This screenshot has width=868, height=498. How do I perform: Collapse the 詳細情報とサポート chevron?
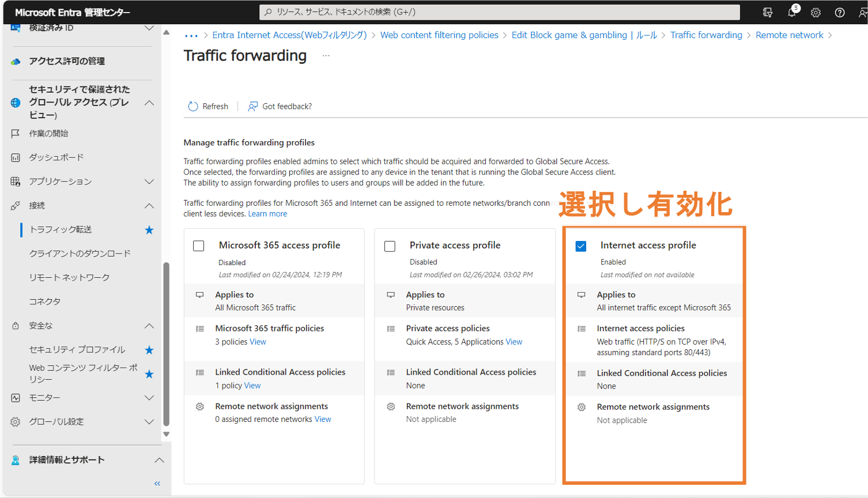159,460
